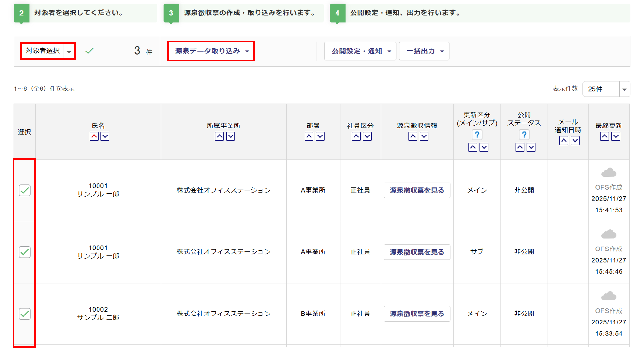Uncheck the サンプル 二郎 row checkbox
This screenshot has width=644, height=348.
point(24,314)
